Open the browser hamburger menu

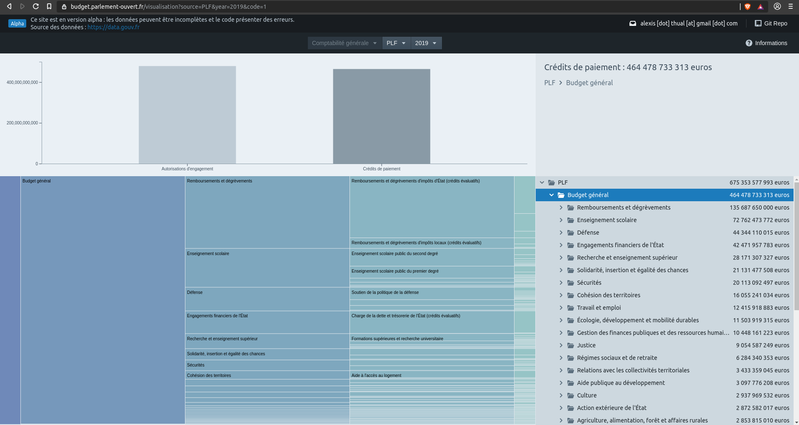pos(789,6)
